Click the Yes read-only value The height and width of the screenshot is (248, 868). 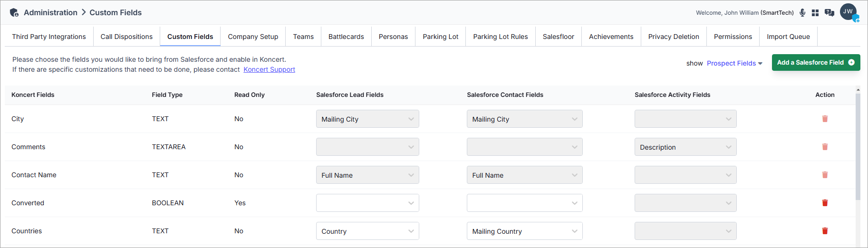(x=240, y=203)
